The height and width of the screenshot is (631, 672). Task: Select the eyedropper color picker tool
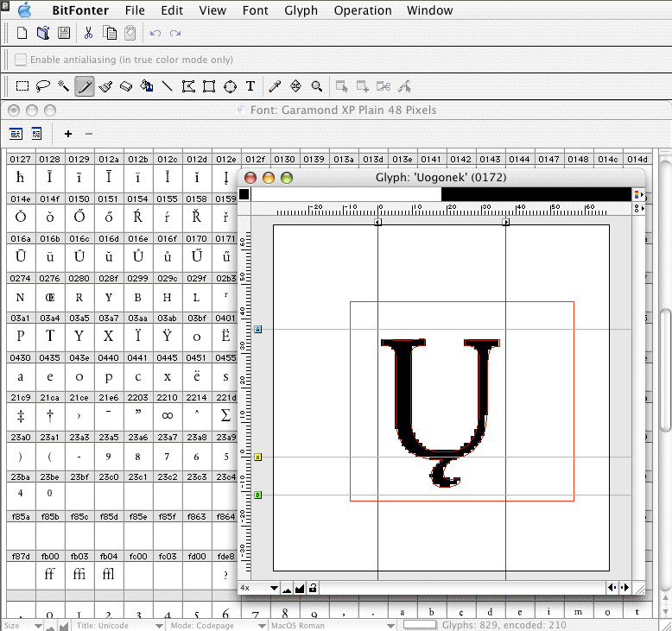(275, 86)
